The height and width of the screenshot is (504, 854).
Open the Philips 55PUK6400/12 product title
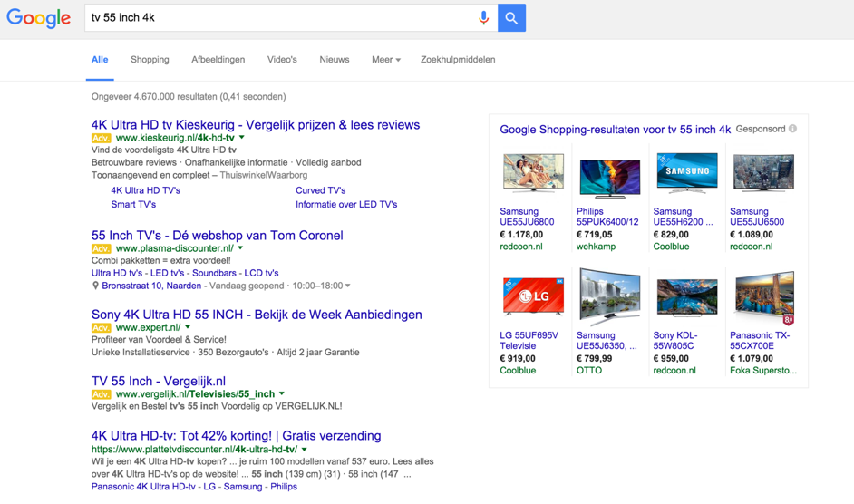(x=607, y=217)
